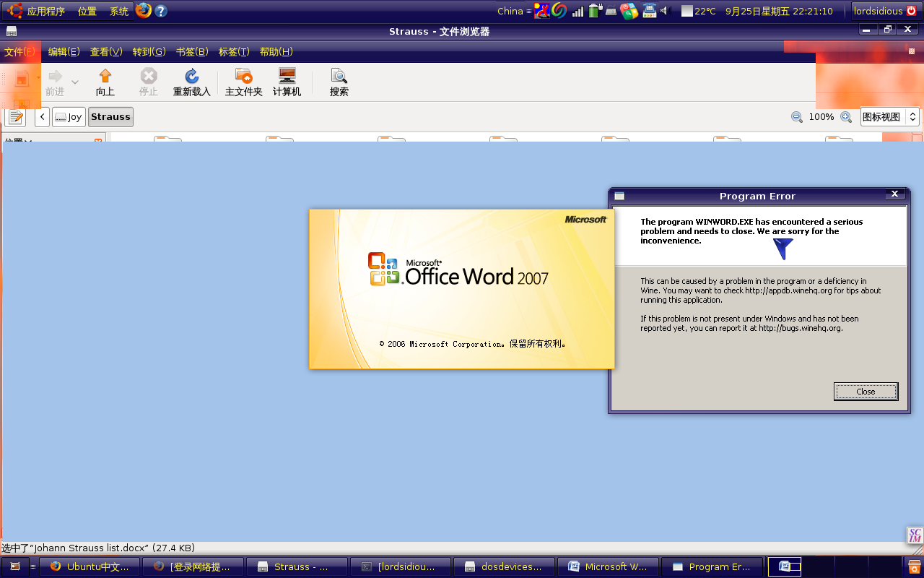The image size is (924, 578).
Task: Click the WINWORD.EXE error message text
Action: click(x=751, y=231)
